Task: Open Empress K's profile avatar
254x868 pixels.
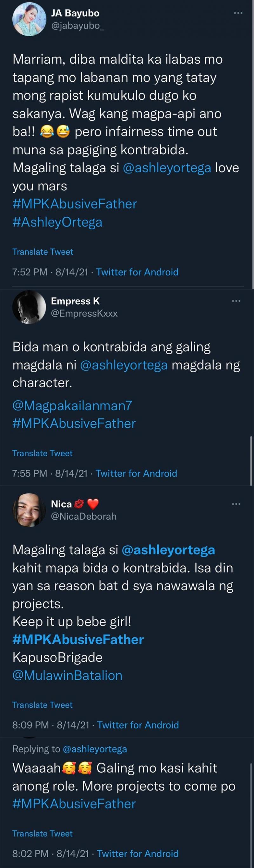Action: (x=29, y=307)
